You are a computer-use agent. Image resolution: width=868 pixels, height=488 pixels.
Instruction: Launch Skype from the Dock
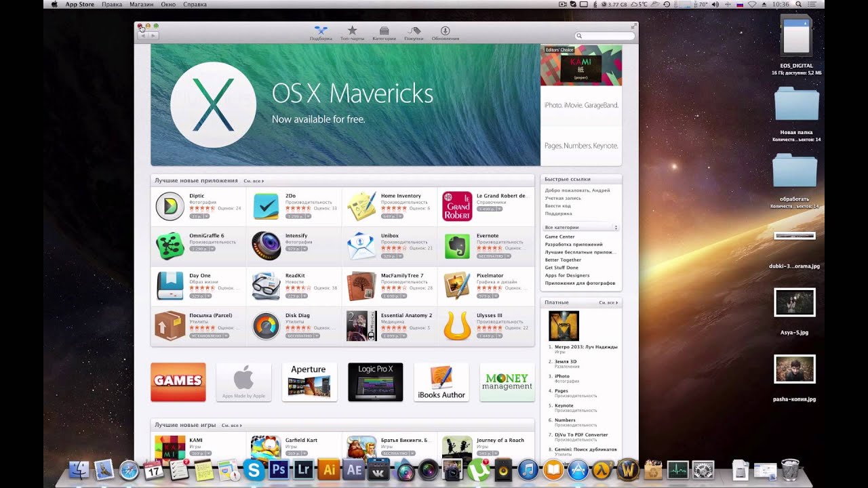254,470
